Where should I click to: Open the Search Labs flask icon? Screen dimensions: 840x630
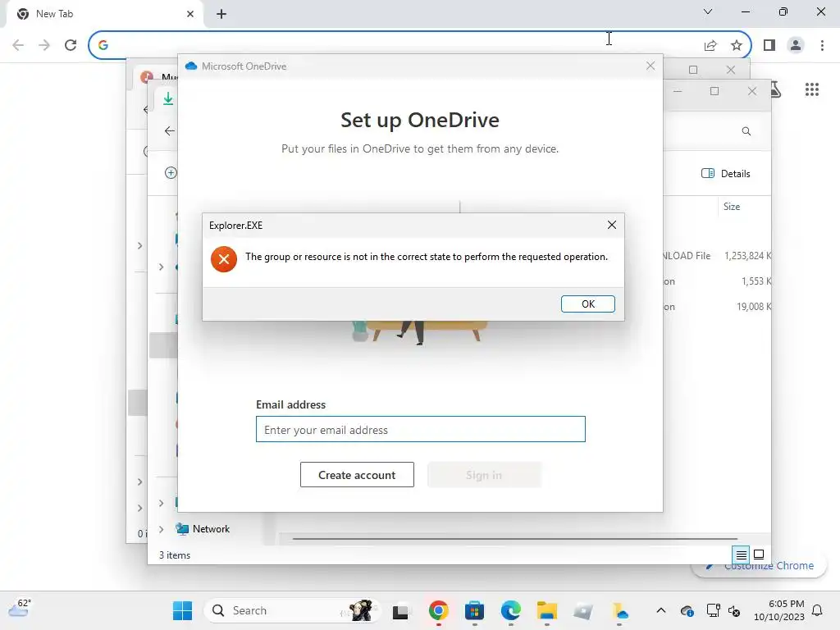tap(776, 89)
